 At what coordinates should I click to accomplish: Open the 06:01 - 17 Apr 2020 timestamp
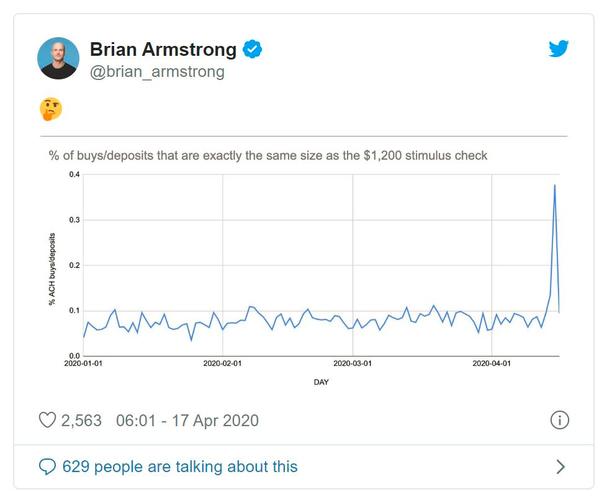(187, 420)
